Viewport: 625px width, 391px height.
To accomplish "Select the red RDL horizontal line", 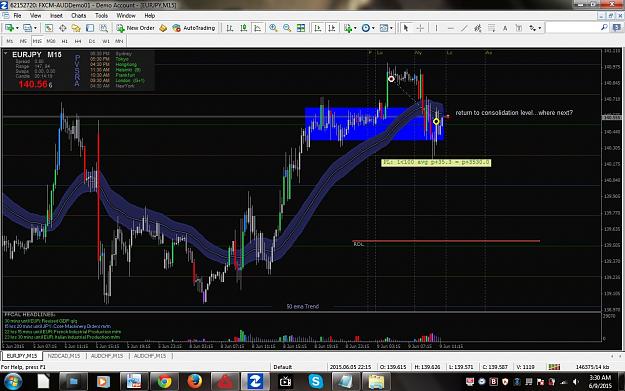I will tap(446, 241).
